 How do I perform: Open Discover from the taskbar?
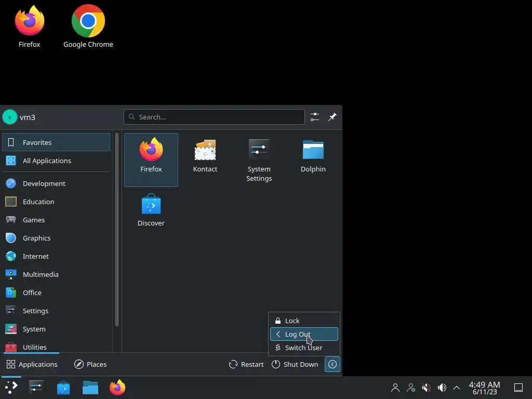coord(63,388)
